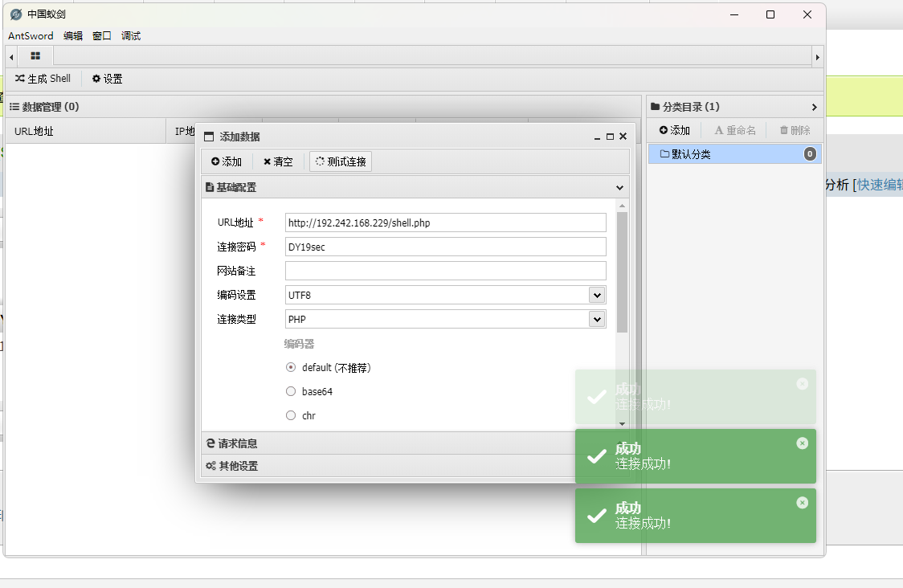Click 重命名 in the 分类目录 panel
This screenshot has height=588, width=903.
(735, 130)
